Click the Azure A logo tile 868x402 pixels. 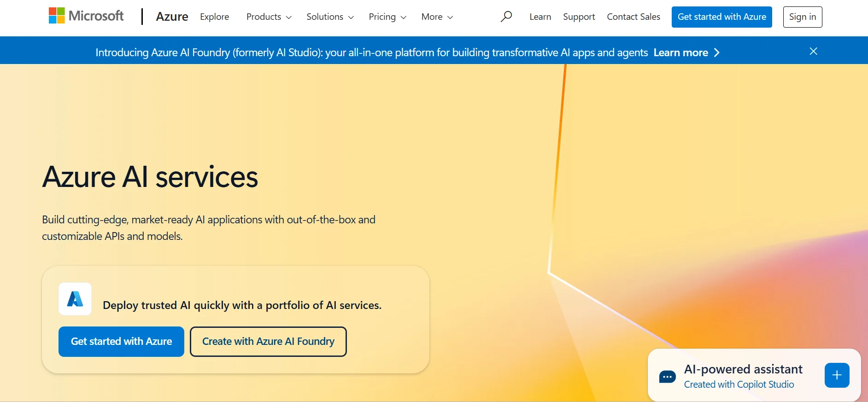pyautogui.click(x=75, y=299)
